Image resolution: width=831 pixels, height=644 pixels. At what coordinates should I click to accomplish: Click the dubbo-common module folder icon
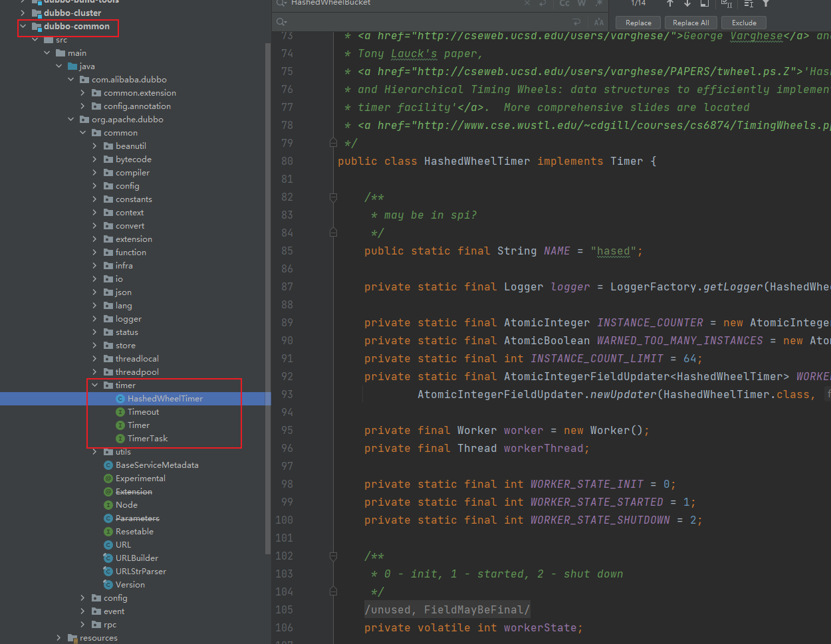37,27
